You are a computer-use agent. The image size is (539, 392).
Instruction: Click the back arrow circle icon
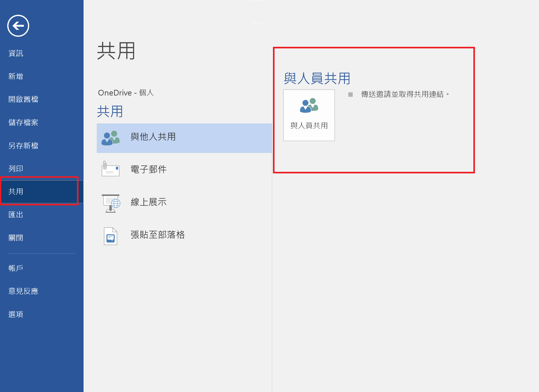(18, 26)
